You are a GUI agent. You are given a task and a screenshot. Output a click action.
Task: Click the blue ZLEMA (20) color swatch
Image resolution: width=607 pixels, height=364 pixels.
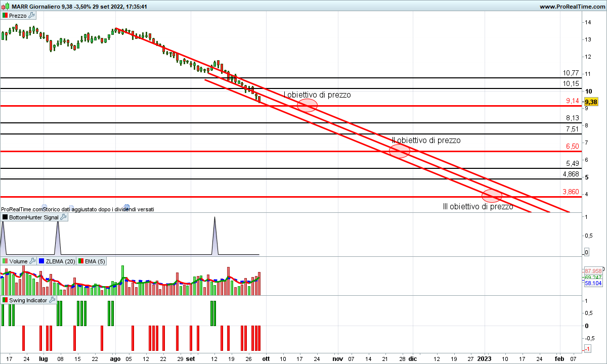pos(41,261)
